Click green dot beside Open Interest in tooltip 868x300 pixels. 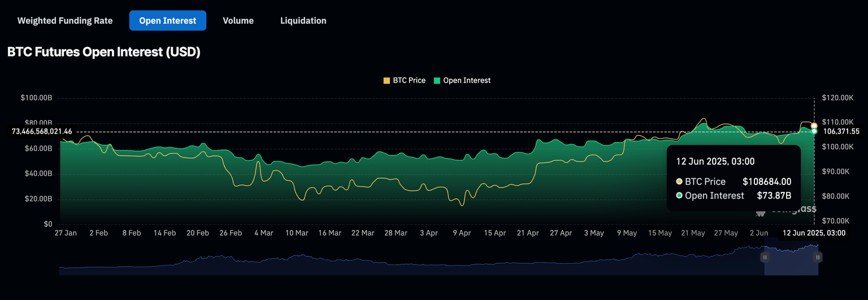(679, 196)
